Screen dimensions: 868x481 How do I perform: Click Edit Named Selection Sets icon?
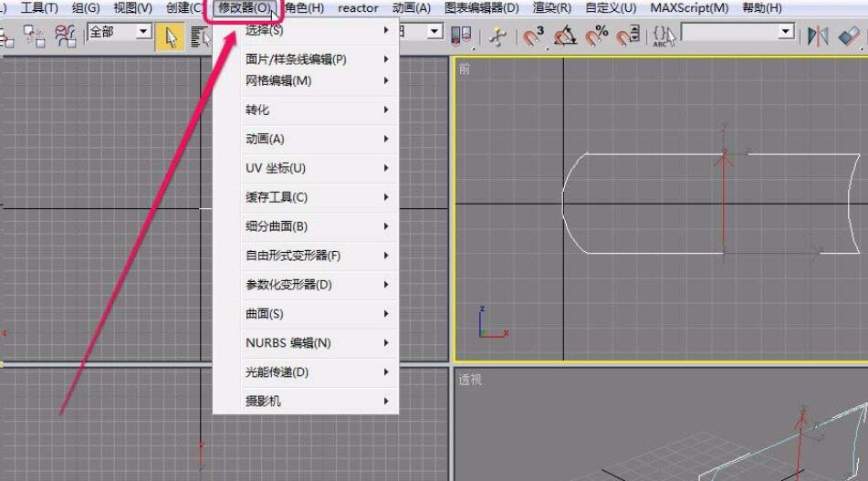[x=664, y=37]
